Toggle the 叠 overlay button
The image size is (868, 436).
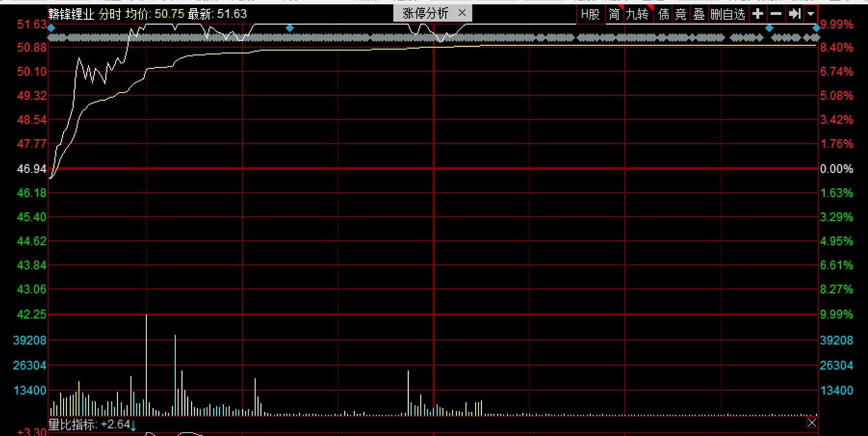pos(699,14)
